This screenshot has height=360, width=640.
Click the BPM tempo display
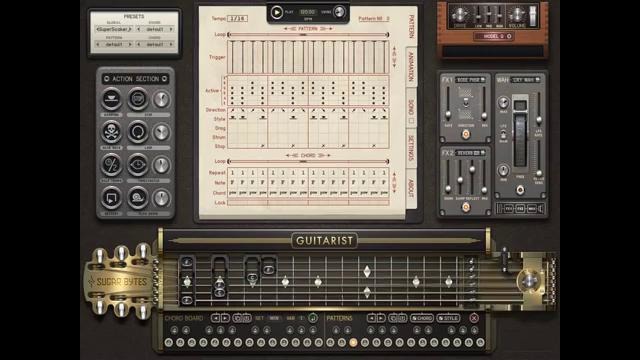click(x=308, y=12)
